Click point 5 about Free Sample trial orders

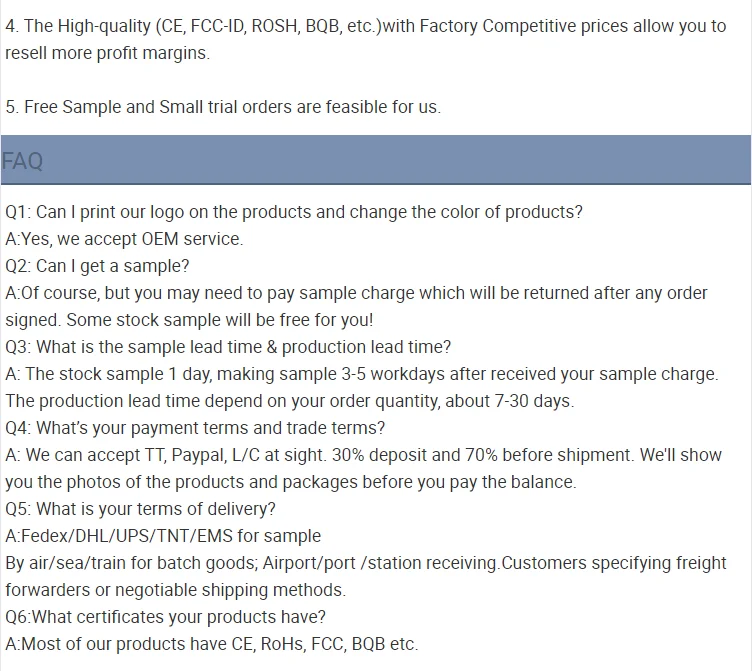coord(223,107)
